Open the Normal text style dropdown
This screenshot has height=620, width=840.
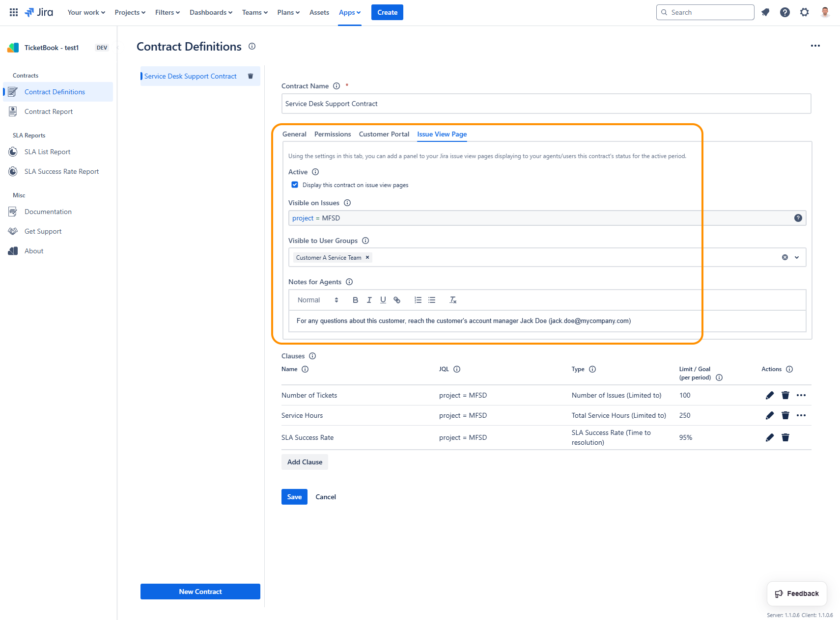click(317, 300)
